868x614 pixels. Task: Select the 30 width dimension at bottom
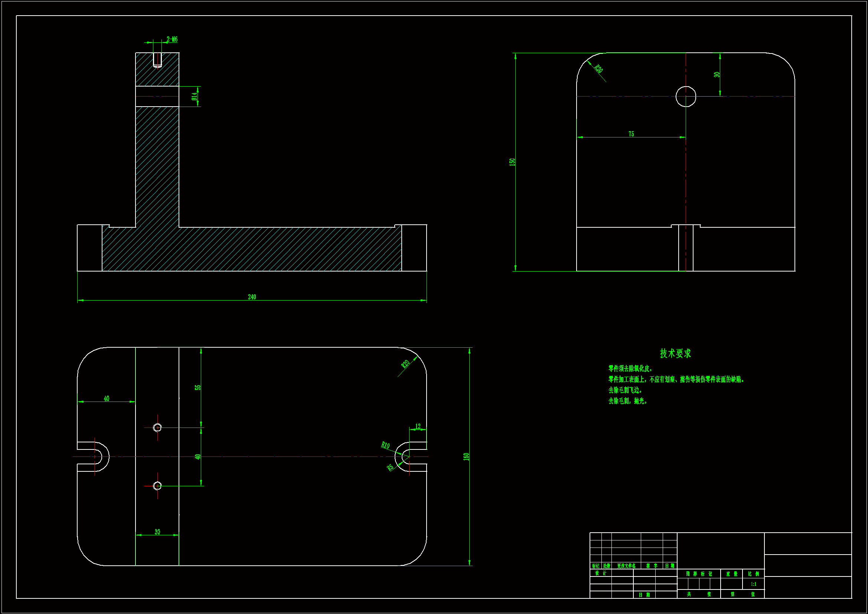coord(157,532)
